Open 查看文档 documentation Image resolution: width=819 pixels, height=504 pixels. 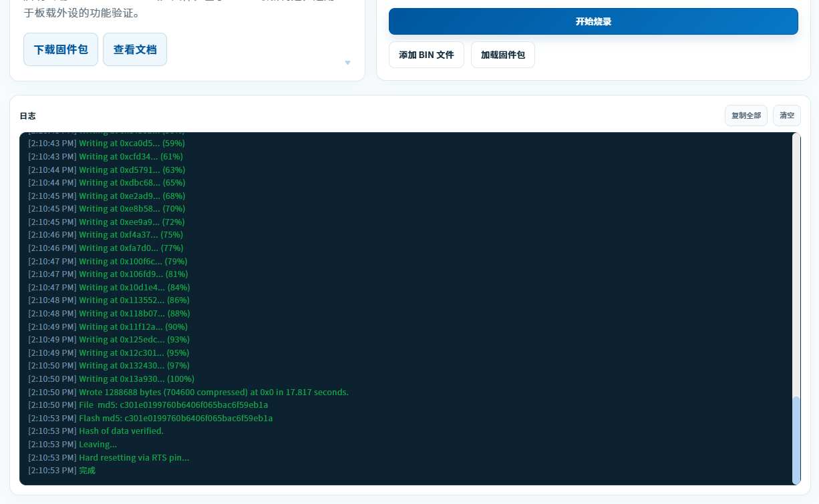[135, 49]
